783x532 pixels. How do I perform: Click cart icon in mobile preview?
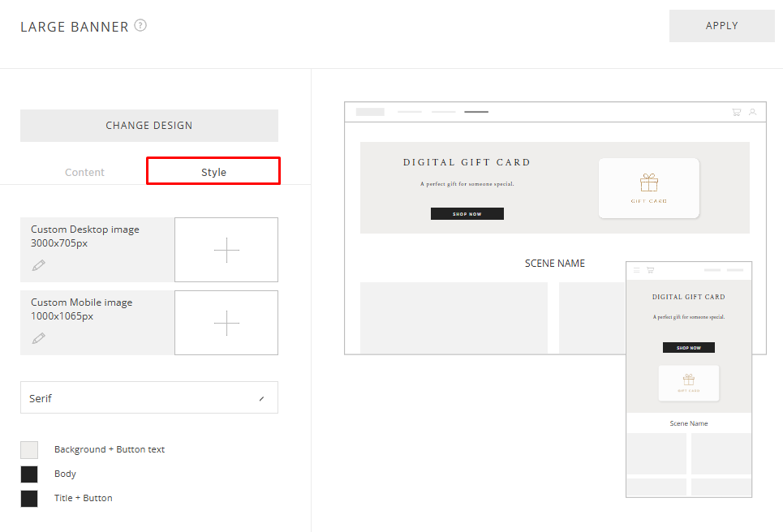click(x=650, y=270)
